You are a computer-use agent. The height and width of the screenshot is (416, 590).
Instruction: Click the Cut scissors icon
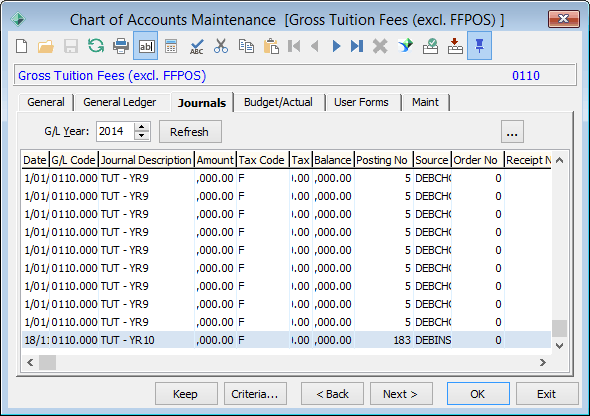tap(221, 46)
